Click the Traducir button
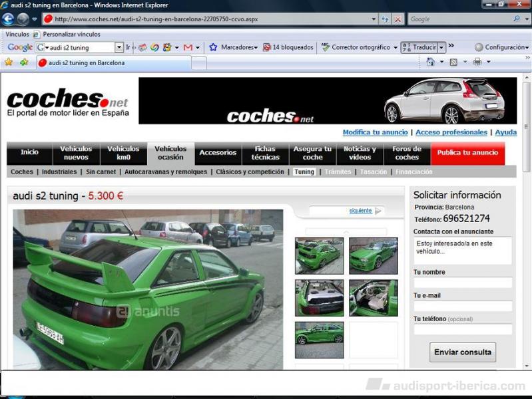The width and height of the screenshot is (532, 399). [x=419, y=47]
